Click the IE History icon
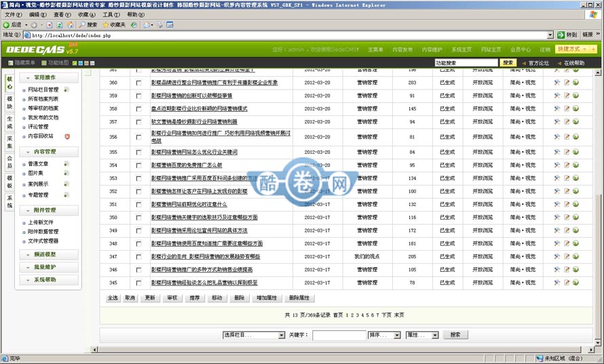Screen dimensions: 604x364 click(x=133, y=25)
